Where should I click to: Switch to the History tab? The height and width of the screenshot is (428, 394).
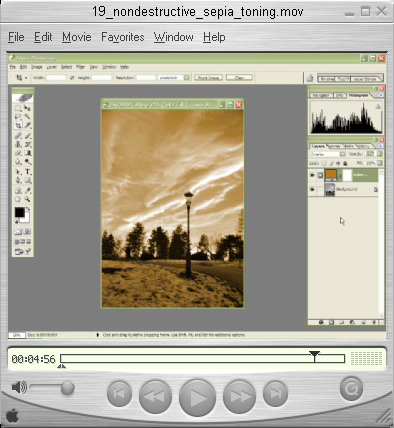pyautogui.click(x=363, y=146)
